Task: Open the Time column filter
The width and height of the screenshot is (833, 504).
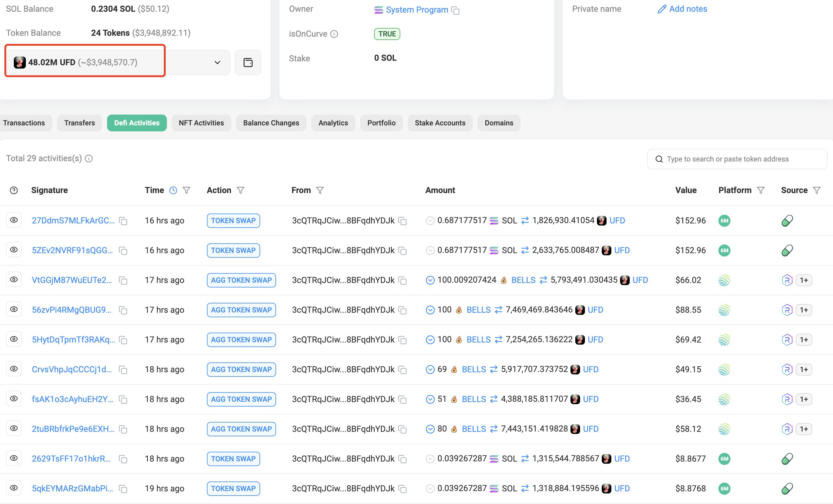Action: [186, 190]
